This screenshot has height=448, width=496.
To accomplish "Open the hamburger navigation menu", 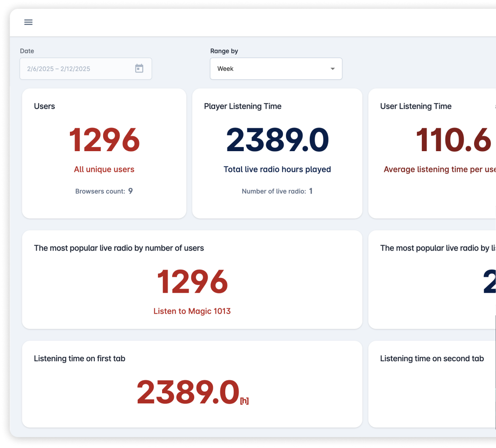I will coord(28,22).
